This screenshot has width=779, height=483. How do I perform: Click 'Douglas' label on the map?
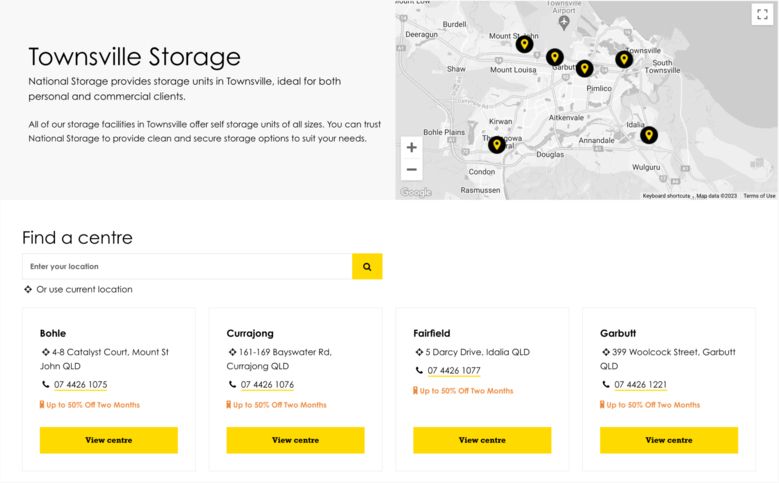pos(550,155)
